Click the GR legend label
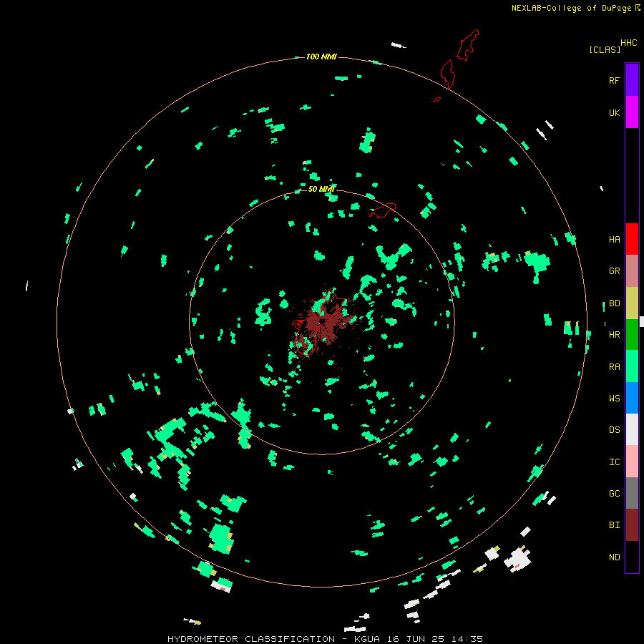Screen dimensions: 644x644 614,271
